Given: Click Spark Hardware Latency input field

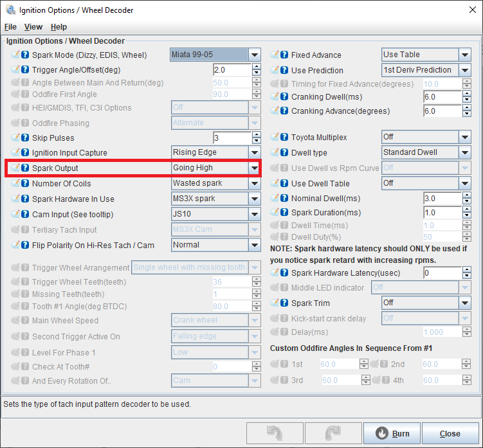Looking at the screenshot, I should click(x=442, y=273).
